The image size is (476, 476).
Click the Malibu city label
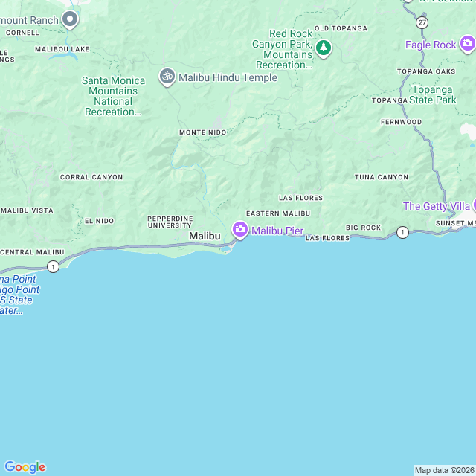205,236
